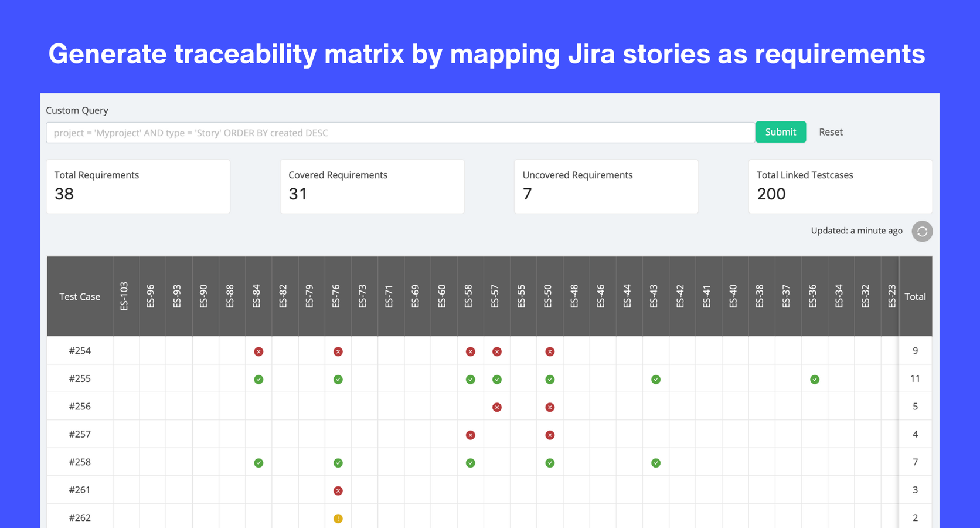Viewport: 980px width, 528px height.
Task: Click failed status icon for #254 under ES-57
Action: 497,351
